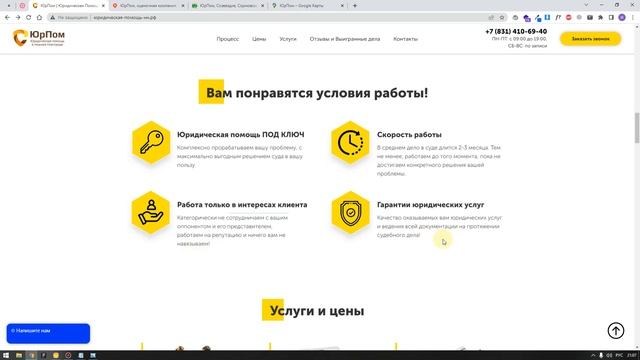Image resolution: width=640 pixels, height=360 pixels.
Task: Switch to the second ЮрПом tab
Action: click(x=148, y=6)
